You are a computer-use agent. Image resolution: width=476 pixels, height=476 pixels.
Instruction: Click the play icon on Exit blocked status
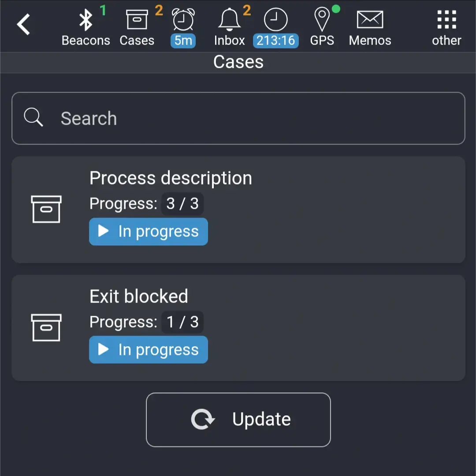(104, 349)
